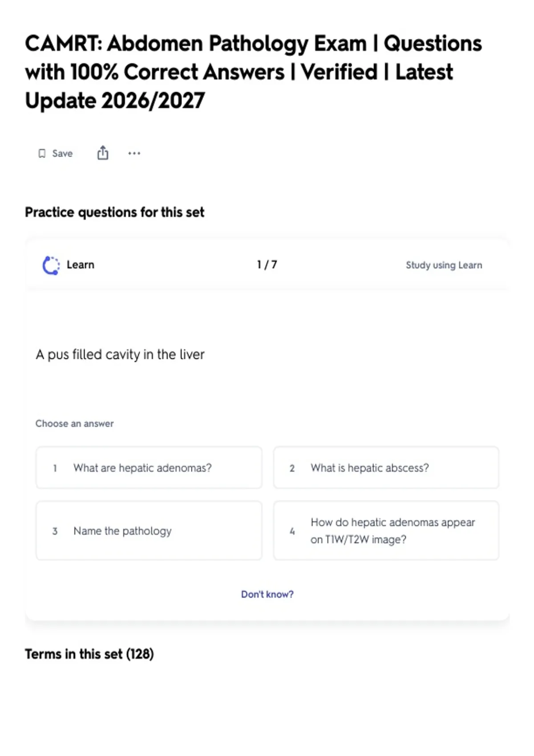
Task: Open the three-dot more options menu
Action: point(134,153)
